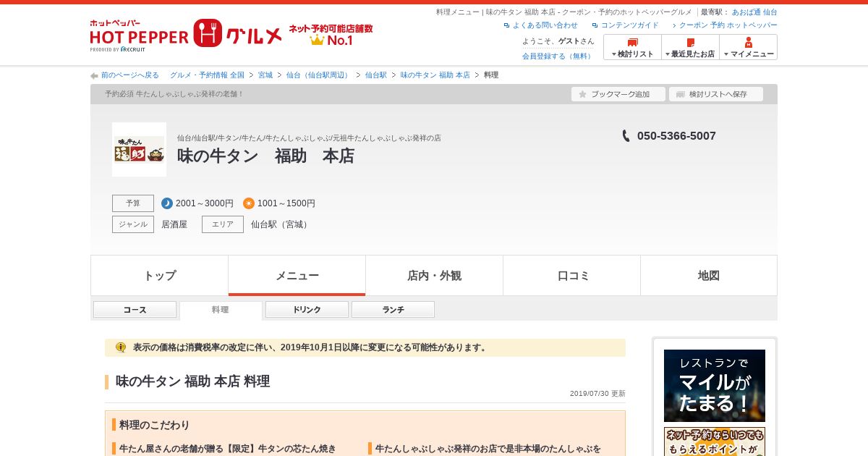Click external link icon by よくある問い合わせ

(507, 25)
